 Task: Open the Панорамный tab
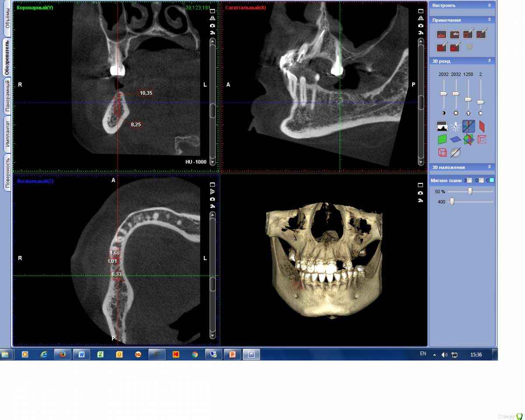click(x=7, y=96)
